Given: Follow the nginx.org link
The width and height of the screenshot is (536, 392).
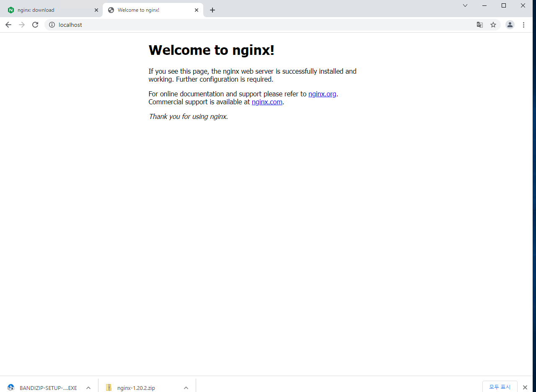Looking at the screenshot, I should coord(322,94).
